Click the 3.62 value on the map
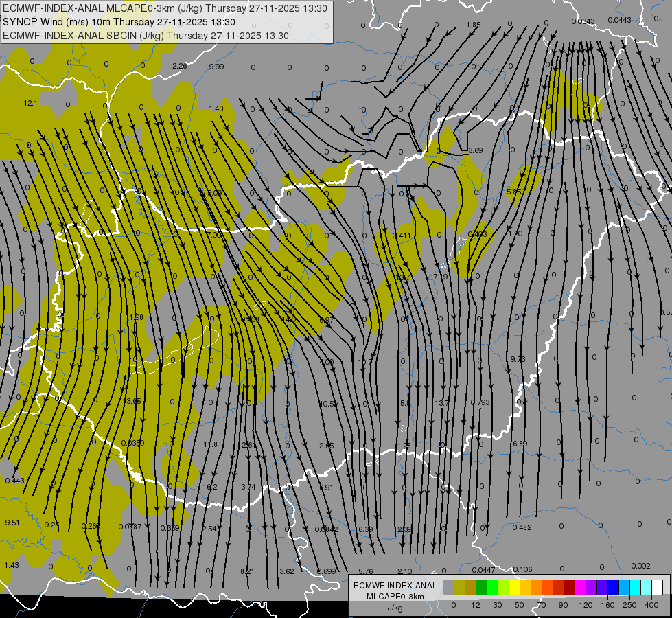 (x=287, y=571)
